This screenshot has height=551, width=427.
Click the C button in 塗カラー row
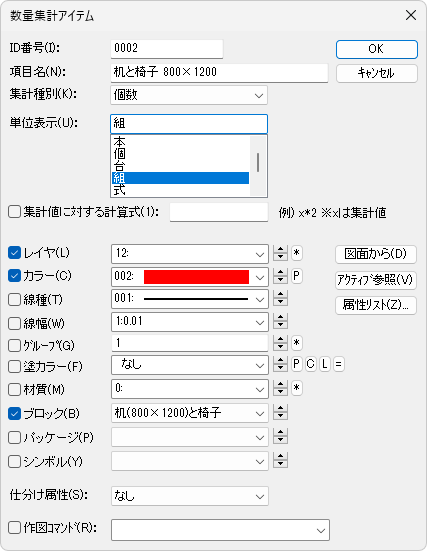coord(310,364)
